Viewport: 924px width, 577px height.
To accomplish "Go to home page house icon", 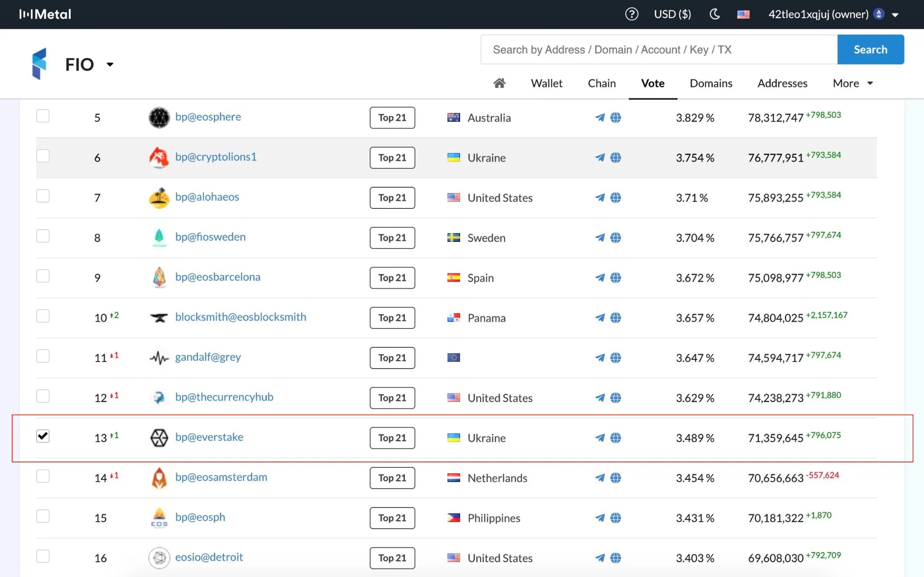I will click(x=499, y=83).
